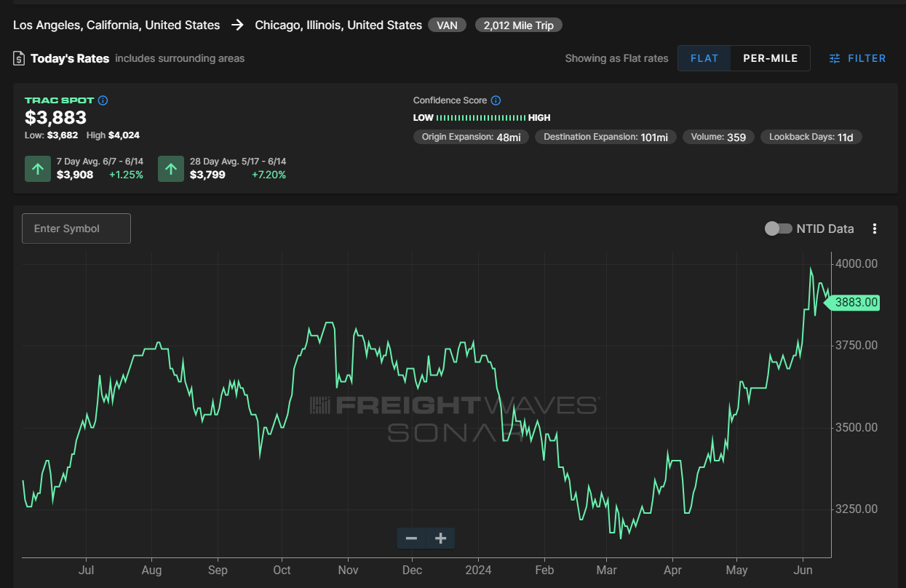
Task: Click the Jun x-axis label
Action: click(803, 570)
